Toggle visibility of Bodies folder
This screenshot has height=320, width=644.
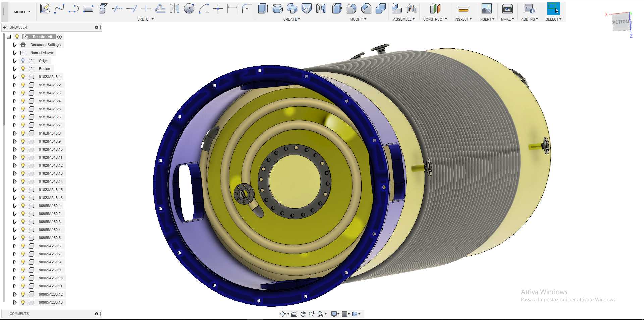pos(23,69)
